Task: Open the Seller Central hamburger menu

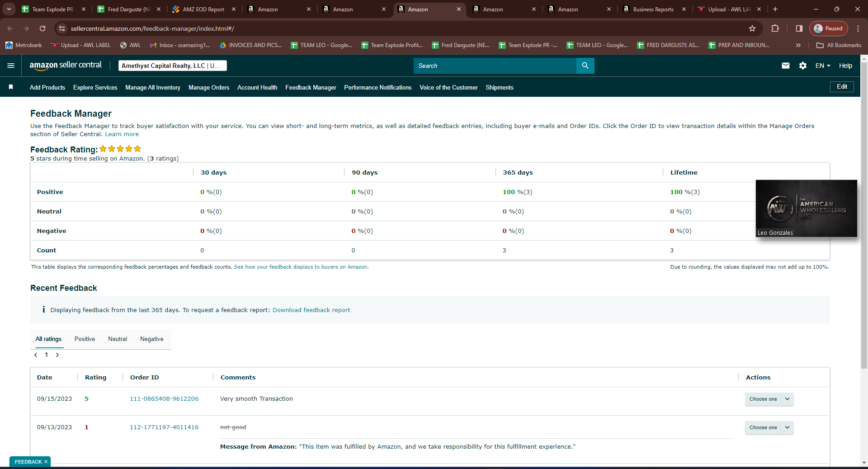Action: pyautogui.click(x=11, y=66)
